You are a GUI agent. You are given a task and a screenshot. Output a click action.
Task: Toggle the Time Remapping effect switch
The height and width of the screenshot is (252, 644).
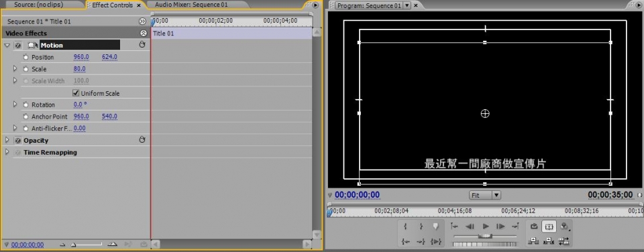click(18, 152)
